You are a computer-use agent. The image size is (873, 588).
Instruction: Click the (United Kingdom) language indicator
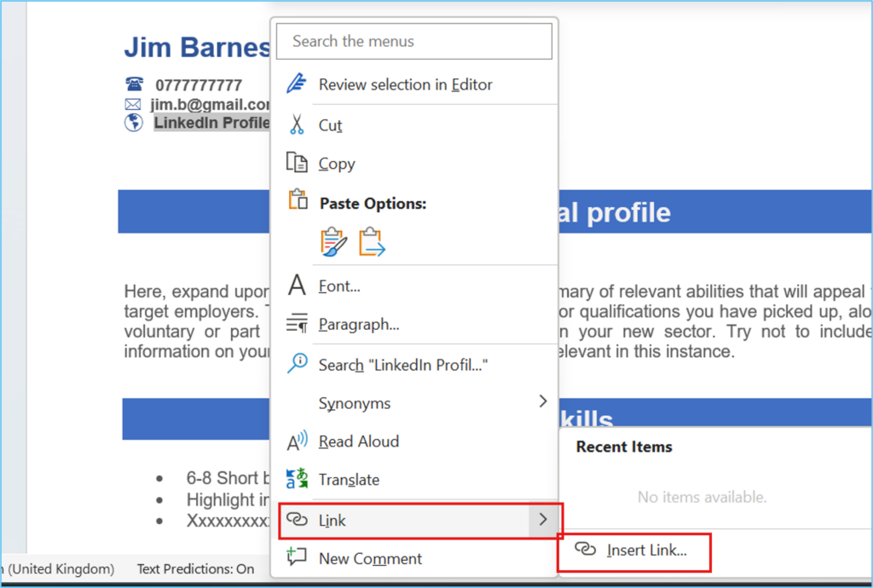pyautogui.click(x=58, y=568)
